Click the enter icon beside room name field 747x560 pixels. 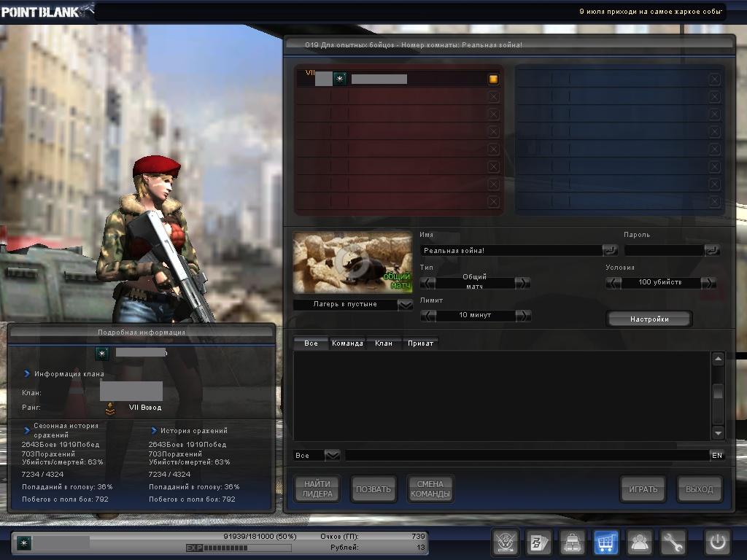[609, 250]
